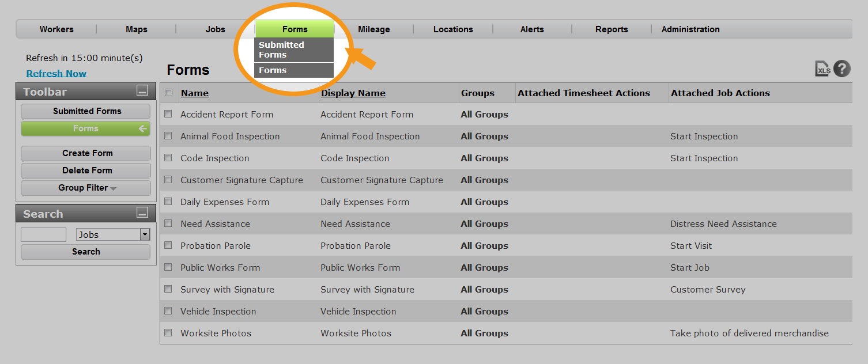The width and height of the screenshot is (868, 364).
Task: Open the help question mark icon
Action: [x=842, y=69]
